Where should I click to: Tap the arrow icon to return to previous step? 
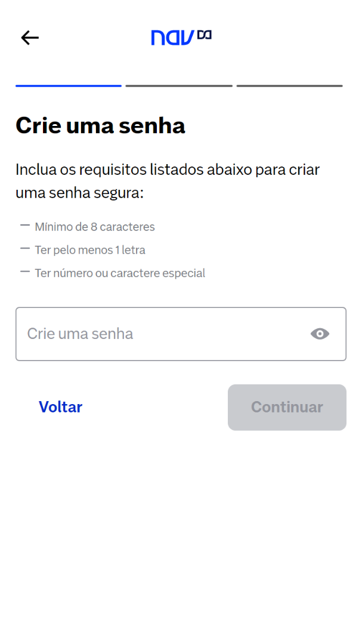click(29, 37)
